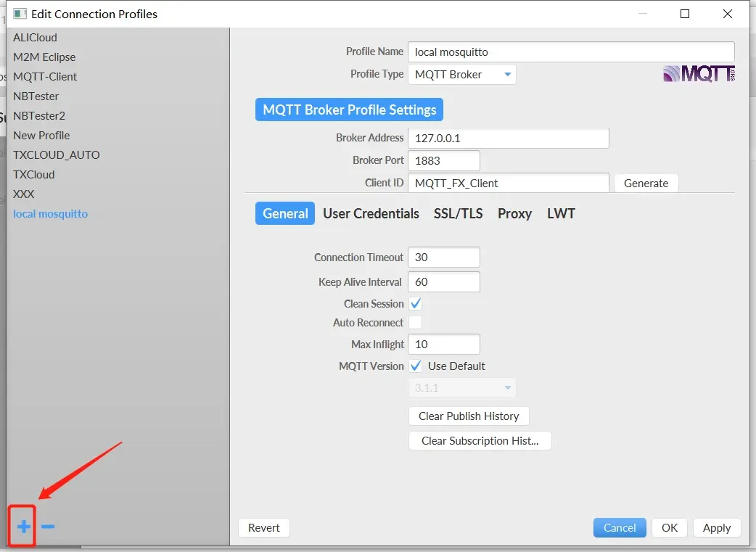Revert unsaved profile changes
Viewport: 756px width, 552px height.
click(x=263, y=527)
